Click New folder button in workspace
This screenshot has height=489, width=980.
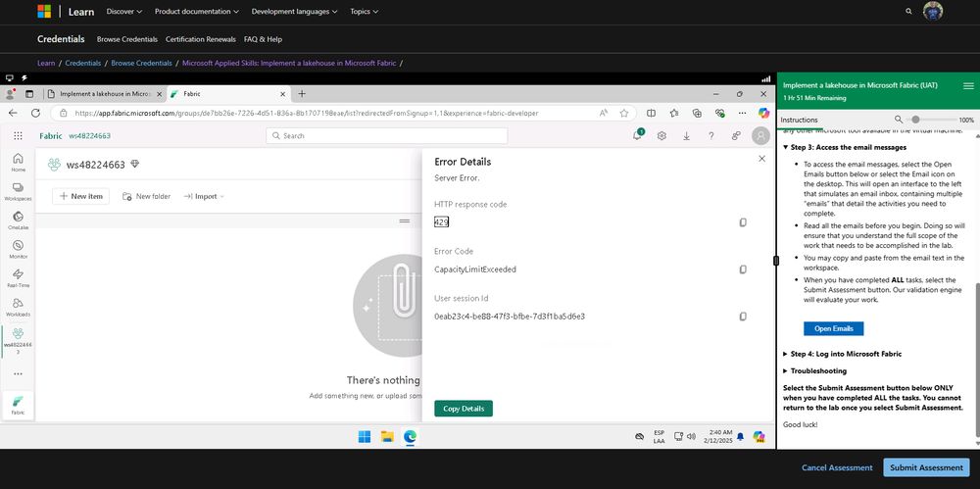146,196
